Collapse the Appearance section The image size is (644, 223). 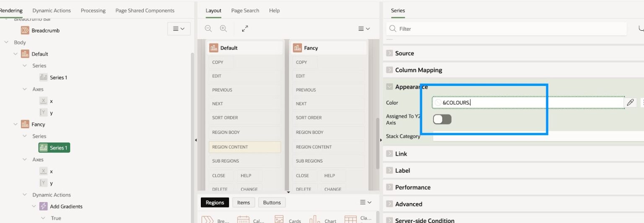(x=390, y=87)
